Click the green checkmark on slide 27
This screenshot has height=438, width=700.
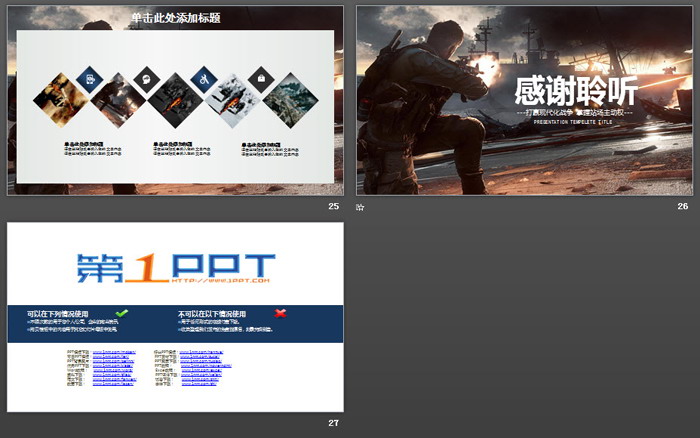pos(121,313)
